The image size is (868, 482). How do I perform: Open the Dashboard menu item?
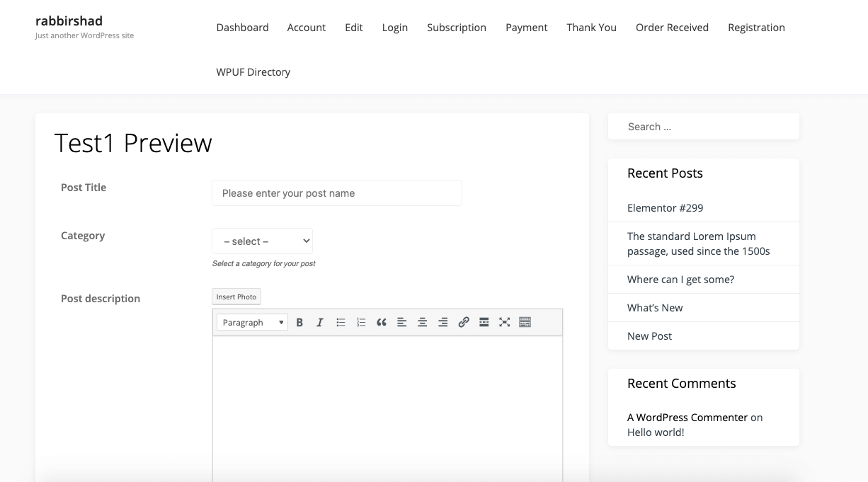pyautogui.click(x=242, y=27)
